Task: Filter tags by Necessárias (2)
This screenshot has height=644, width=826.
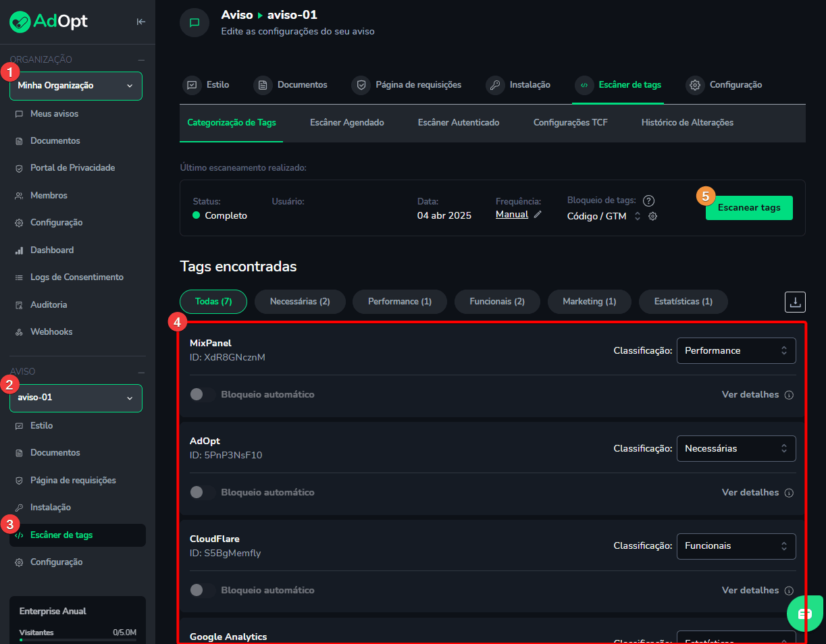Action: (x=300, y=302)
